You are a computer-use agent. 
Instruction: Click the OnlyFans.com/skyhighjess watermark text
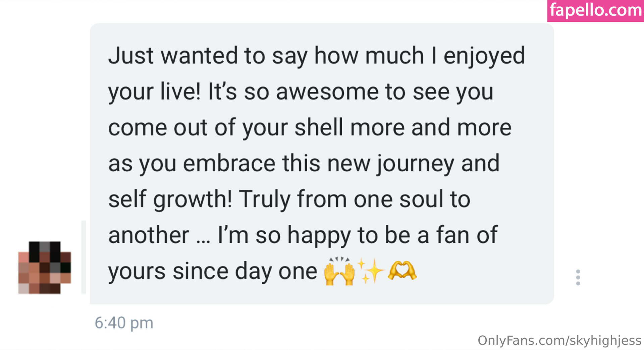click(x=559, y=340)
